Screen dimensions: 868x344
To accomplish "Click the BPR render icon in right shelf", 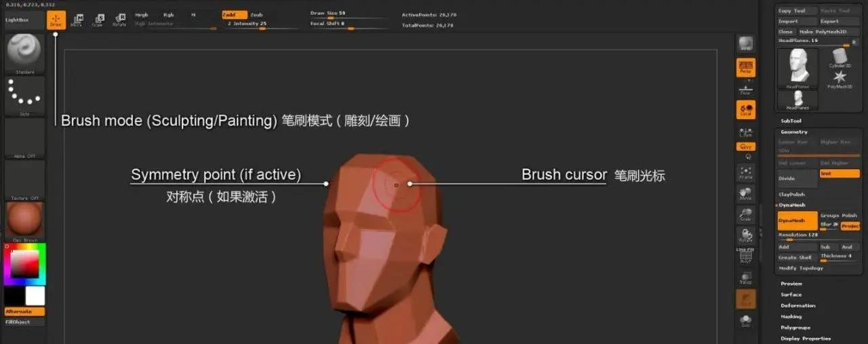I will point(746,45).
